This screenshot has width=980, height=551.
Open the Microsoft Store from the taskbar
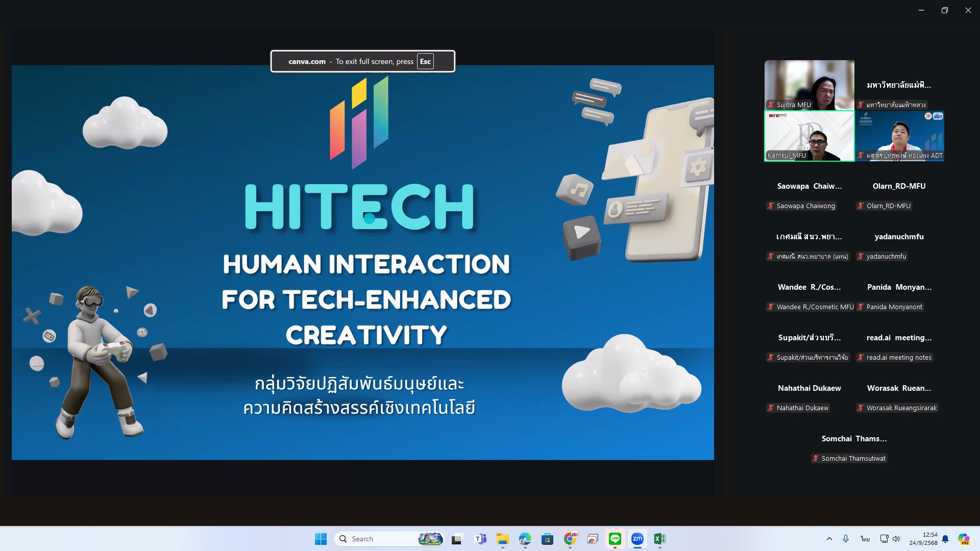548,539
